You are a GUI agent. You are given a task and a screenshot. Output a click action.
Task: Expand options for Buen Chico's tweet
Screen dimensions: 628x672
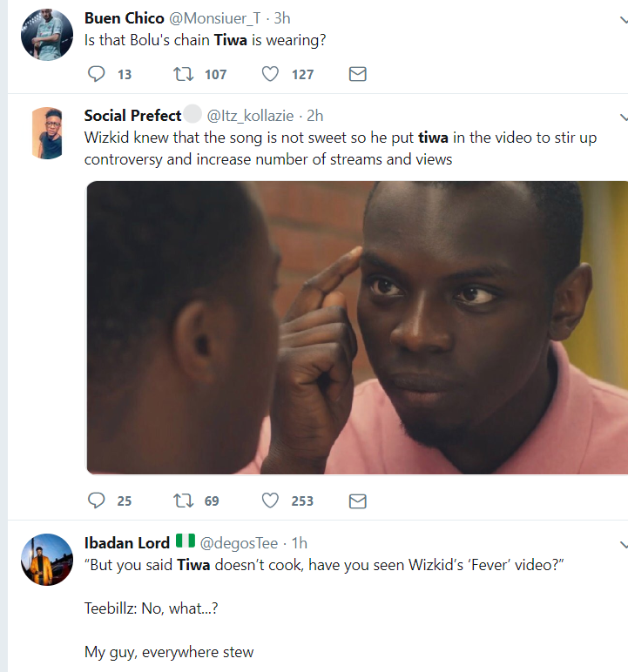click(624, 20)
